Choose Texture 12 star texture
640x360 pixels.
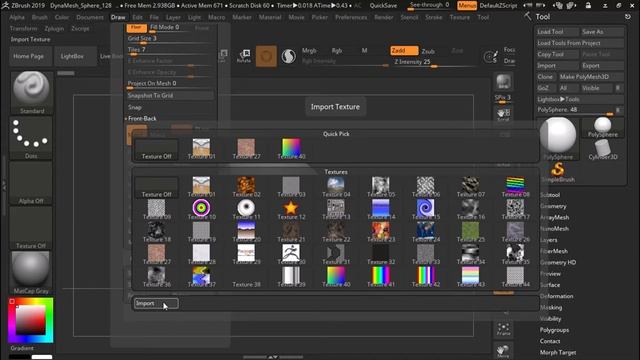[x=291, y=210]
